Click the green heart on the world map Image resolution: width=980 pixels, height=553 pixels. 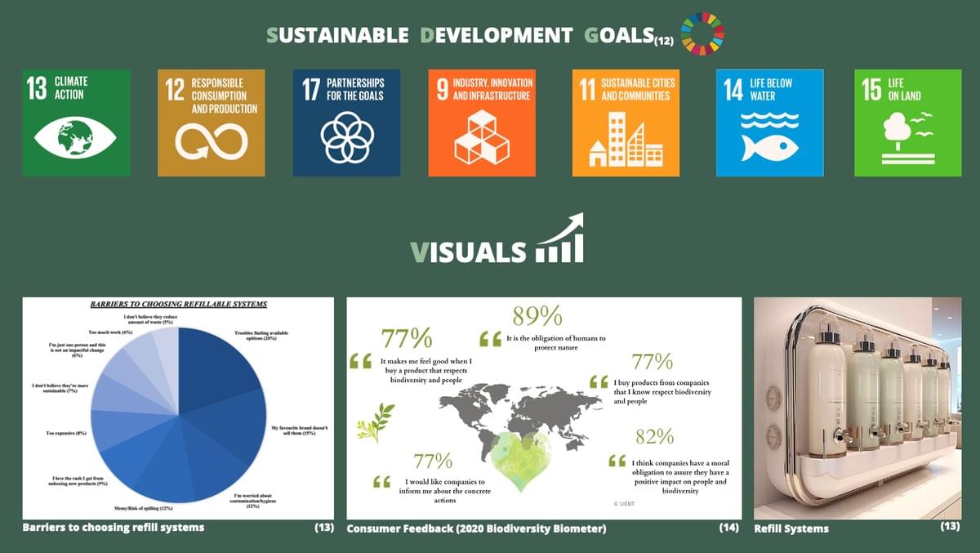[x=523, y=462]
